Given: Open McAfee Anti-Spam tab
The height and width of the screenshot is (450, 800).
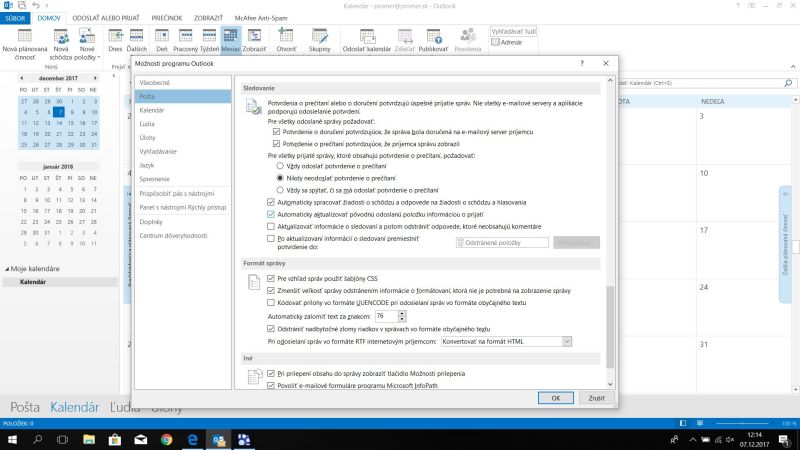Looking at the screenshot, I should (261, 18).
